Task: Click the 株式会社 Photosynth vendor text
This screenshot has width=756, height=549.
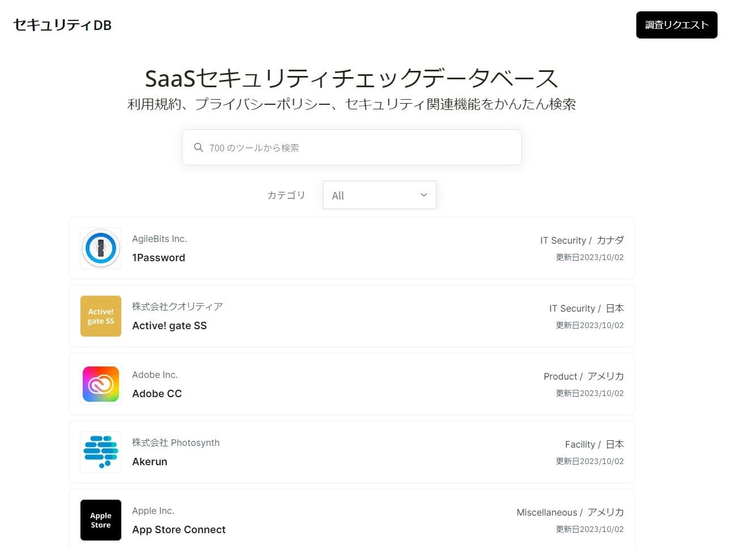Action: point(176,442)
